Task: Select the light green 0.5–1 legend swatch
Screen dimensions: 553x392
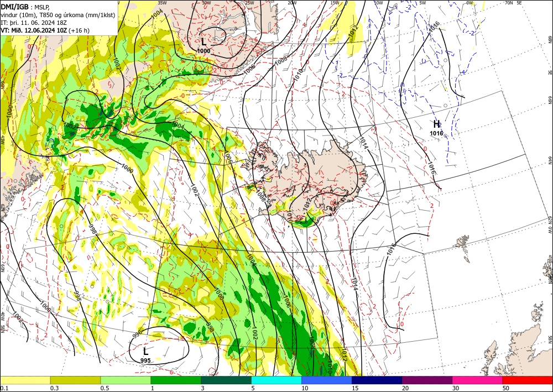Action: coord(126,380)
